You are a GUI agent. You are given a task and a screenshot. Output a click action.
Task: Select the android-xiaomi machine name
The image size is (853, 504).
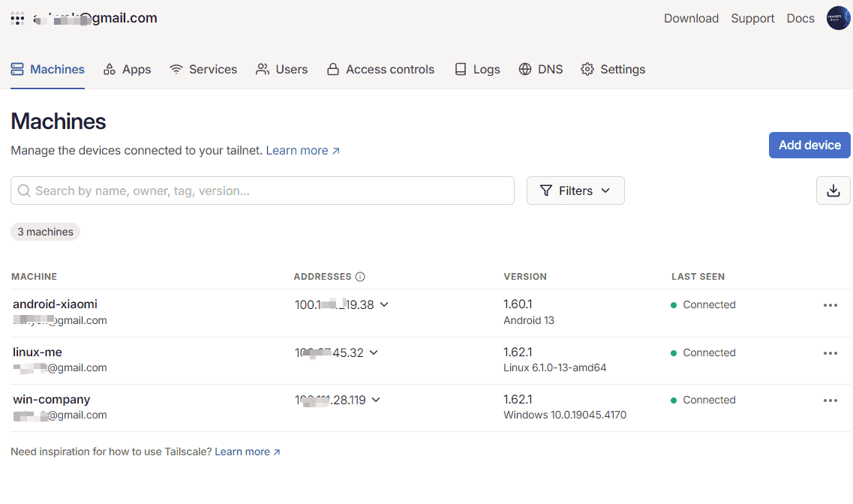coord(56,304)
